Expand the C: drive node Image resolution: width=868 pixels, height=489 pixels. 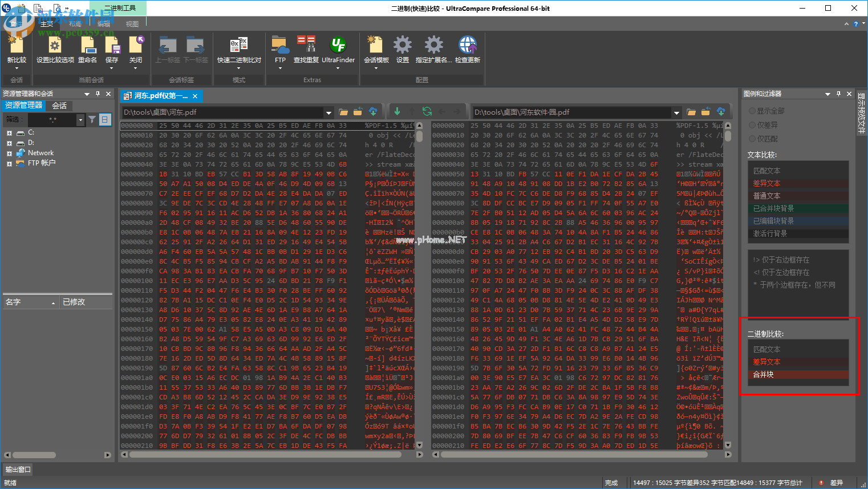point(9,133)
